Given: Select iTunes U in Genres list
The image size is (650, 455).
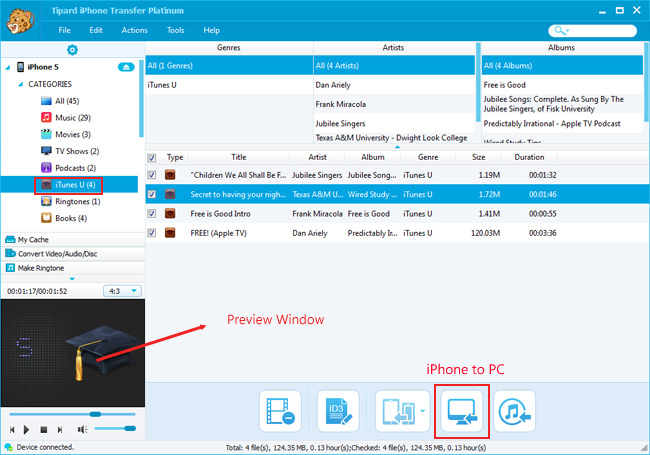Looking at the screenshot, I should [x=229, y=85].
